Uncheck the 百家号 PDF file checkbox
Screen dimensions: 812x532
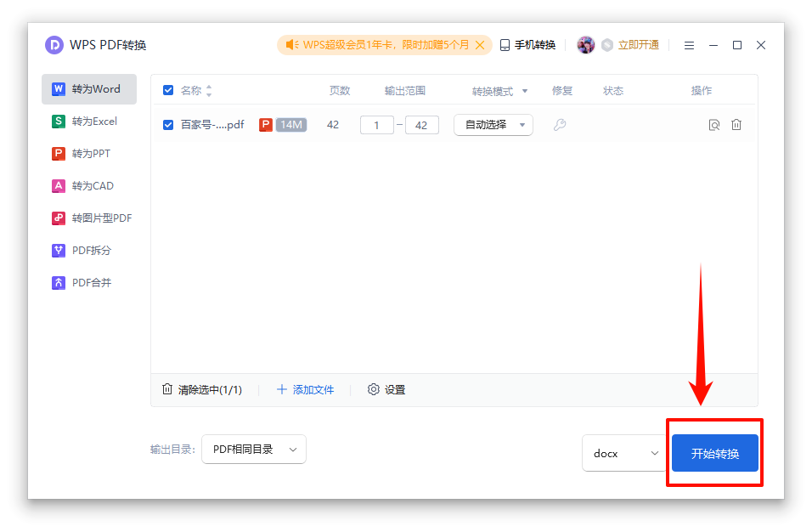[x=168, y=125]
